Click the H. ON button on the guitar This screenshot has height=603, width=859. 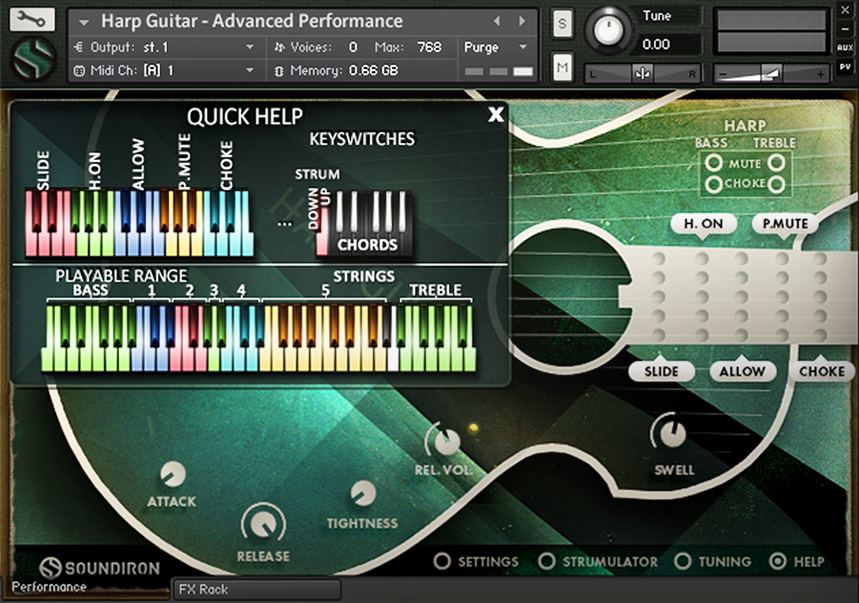pyautogui.click(x=702, y=223)
